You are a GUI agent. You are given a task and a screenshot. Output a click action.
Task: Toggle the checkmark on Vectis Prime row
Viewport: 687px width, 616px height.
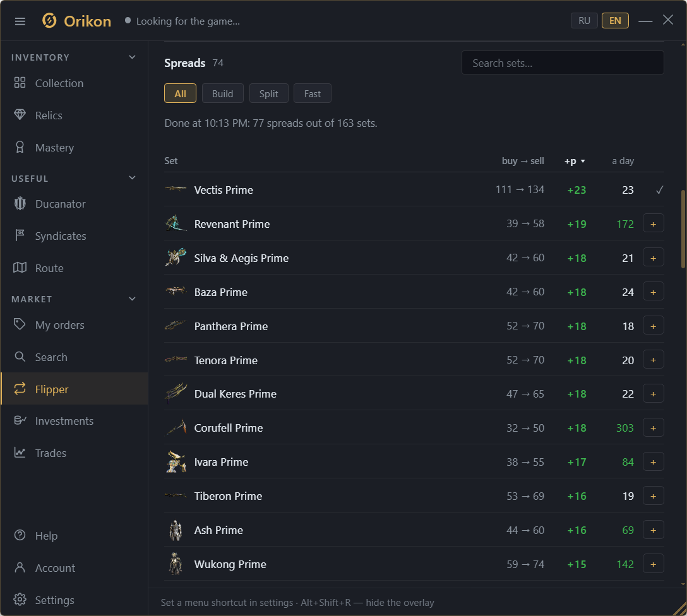[x=659, y=190]
